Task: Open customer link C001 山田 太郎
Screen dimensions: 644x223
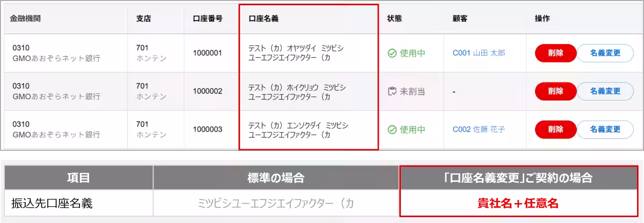Action: (479, 53)
